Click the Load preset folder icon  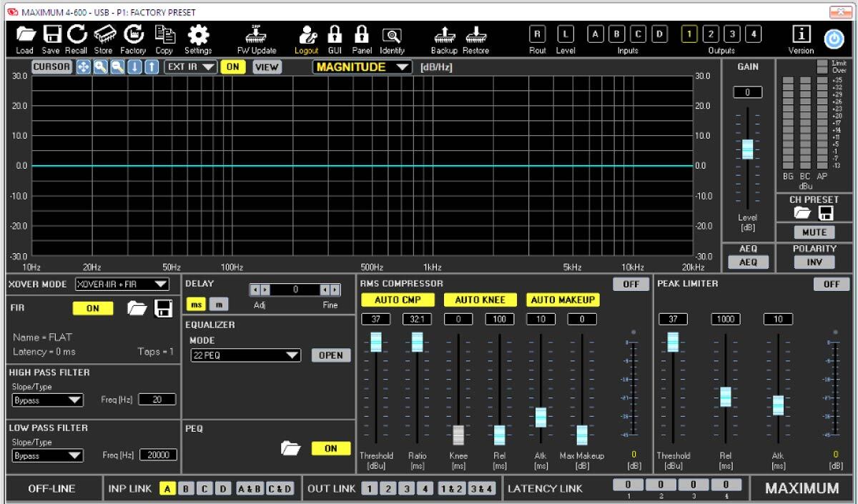25,34
